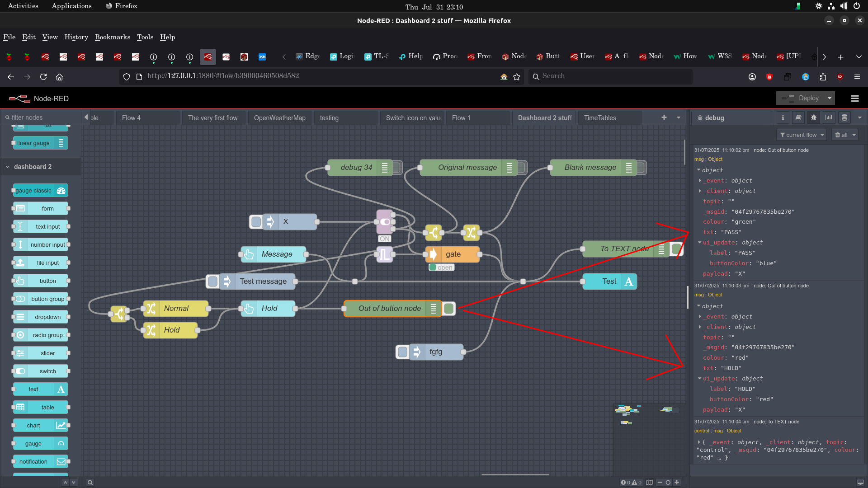
Task: Open Node-RED main hamburger menu
Action: tap(854, 99)
